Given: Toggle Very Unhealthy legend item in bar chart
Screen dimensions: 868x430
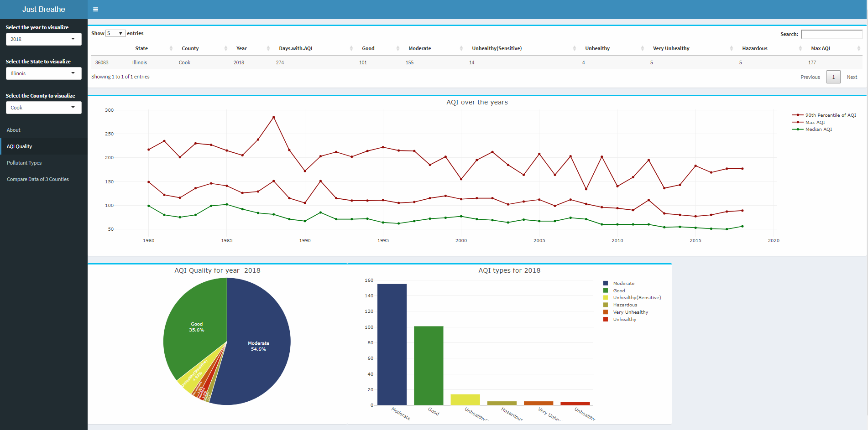Looking at the screenshot, I should click(x=626, y=312).
